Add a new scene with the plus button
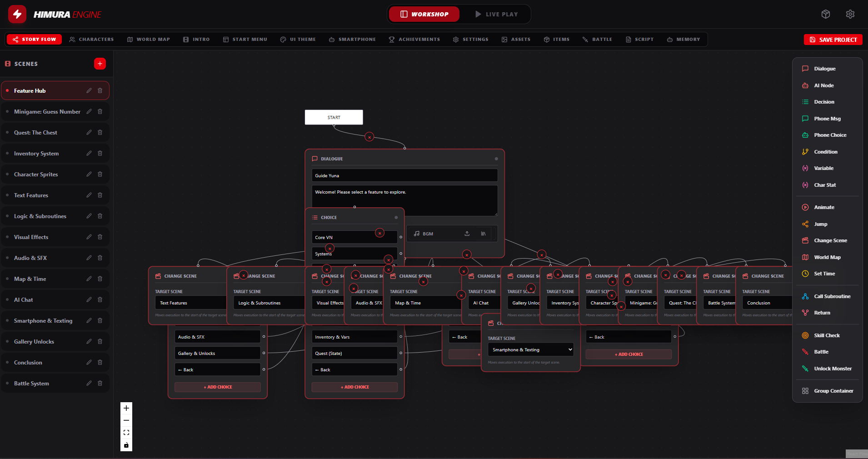Screen dimensions: 868x459 click(x=100, y=64)
